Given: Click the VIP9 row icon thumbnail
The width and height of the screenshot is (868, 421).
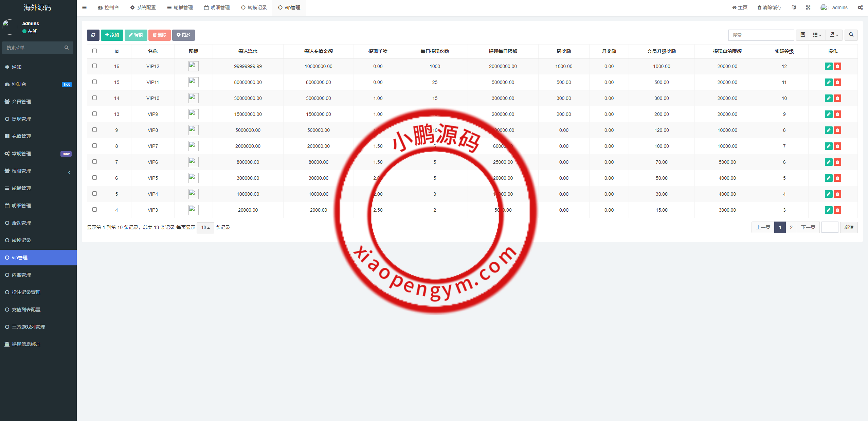Looking at the screenshot, I should [193, 114].
